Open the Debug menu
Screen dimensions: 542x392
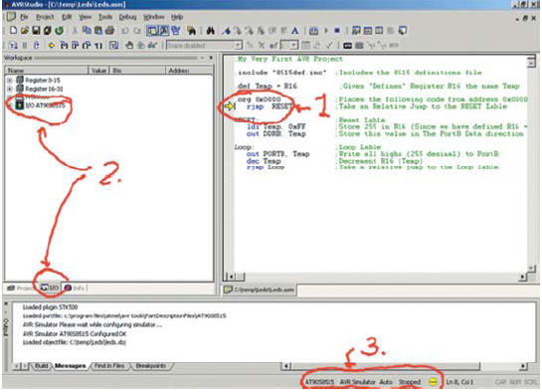pyautogui.click(x=128, y=17)
